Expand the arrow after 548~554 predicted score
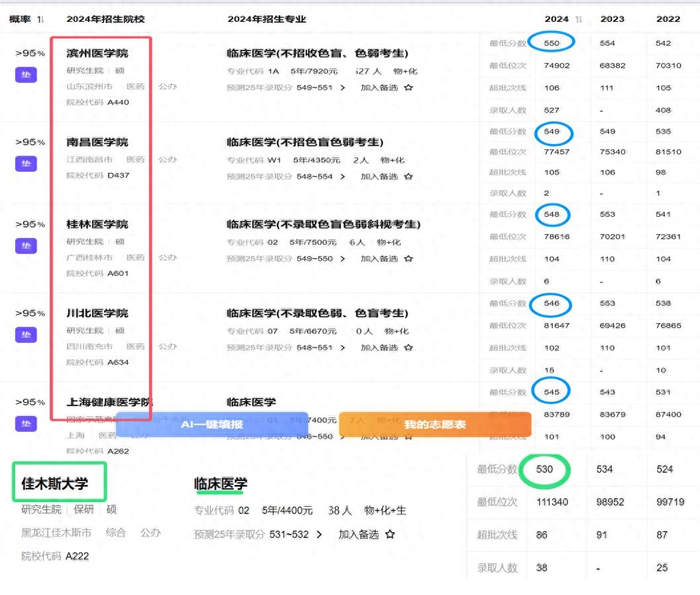700x595 pixels. 343,177
